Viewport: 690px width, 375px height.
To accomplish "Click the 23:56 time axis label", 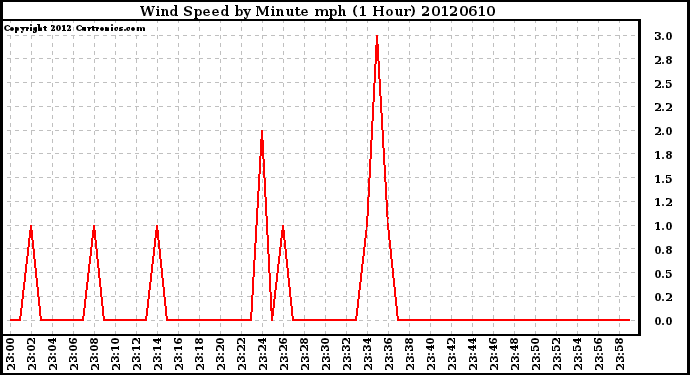I will pyautogui.click(x=598, y=354).
